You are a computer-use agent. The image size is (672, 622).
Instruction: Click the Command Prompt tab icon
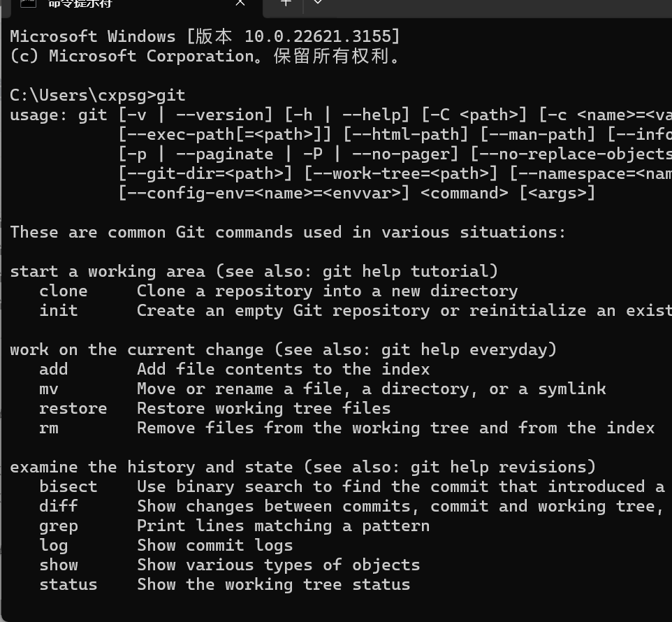coord(28,3)
